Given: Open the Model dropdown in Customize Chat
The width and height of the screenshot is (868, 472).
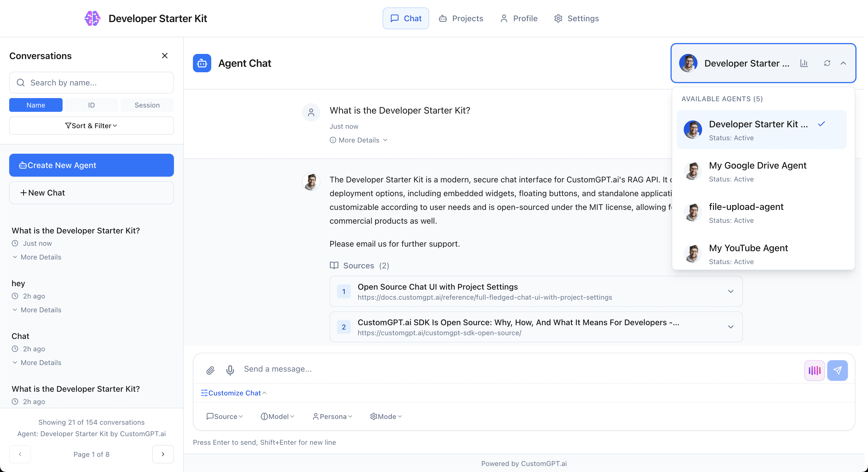Looking at the screenshot, I should click(x=277, y=416).
